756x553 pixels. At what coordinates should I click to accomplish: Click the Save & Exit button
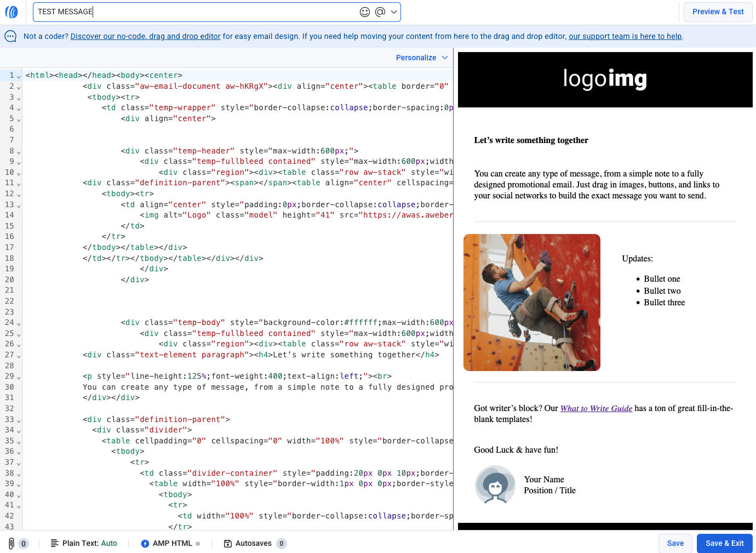coord(724,544)
